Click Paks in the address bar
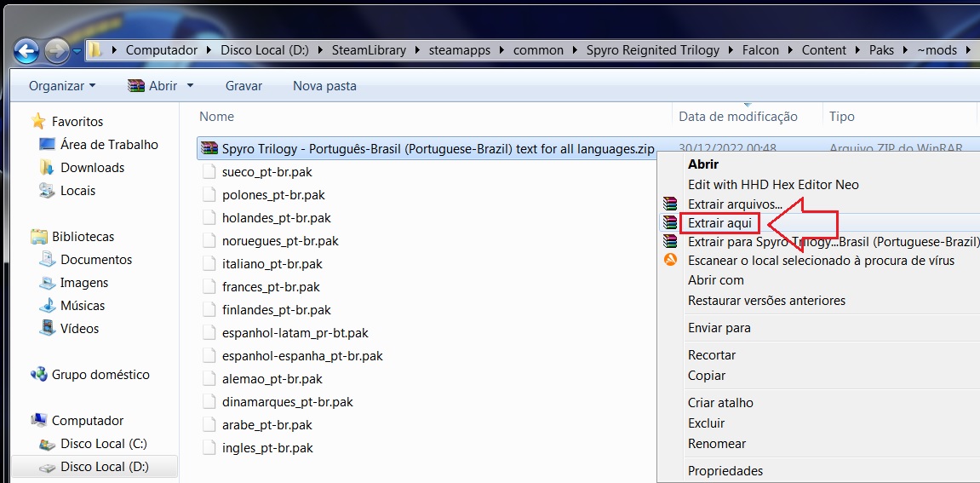 [x=881, y=50]
